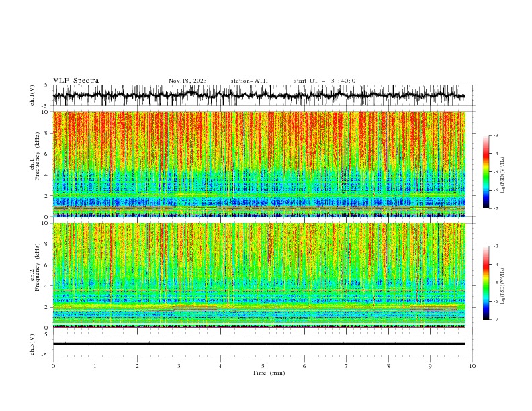Click the "VLF Spectra" plot title
Viewport: 532px width, 411px height.
[76, 81]
